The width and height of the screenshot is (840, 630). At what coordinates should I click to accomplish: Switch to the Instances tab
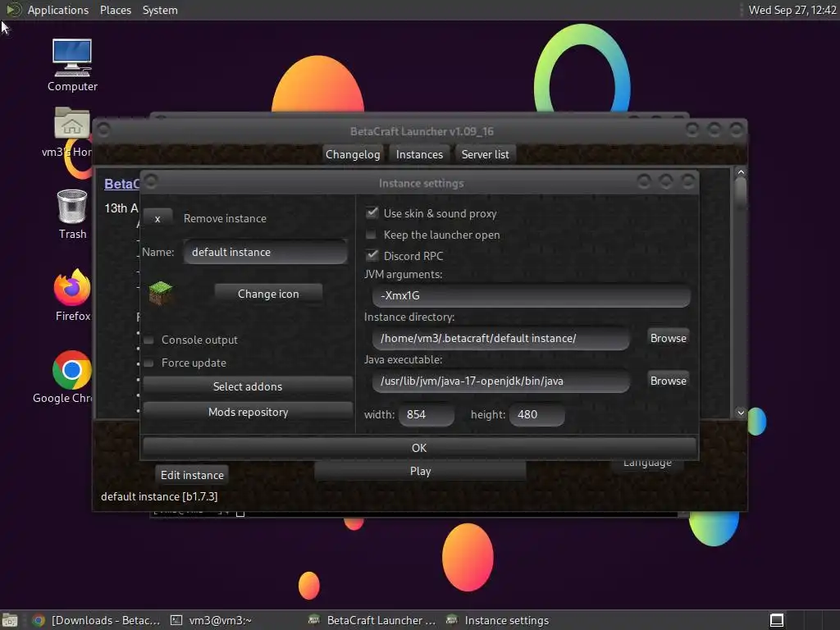coord(419,154)
